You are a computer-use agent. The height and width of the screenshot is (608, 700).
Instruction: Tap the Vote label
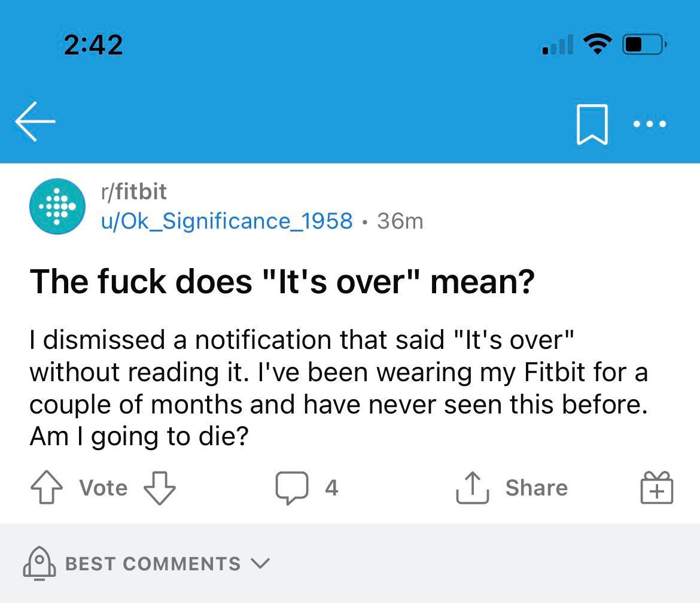[x=104, y=488]
